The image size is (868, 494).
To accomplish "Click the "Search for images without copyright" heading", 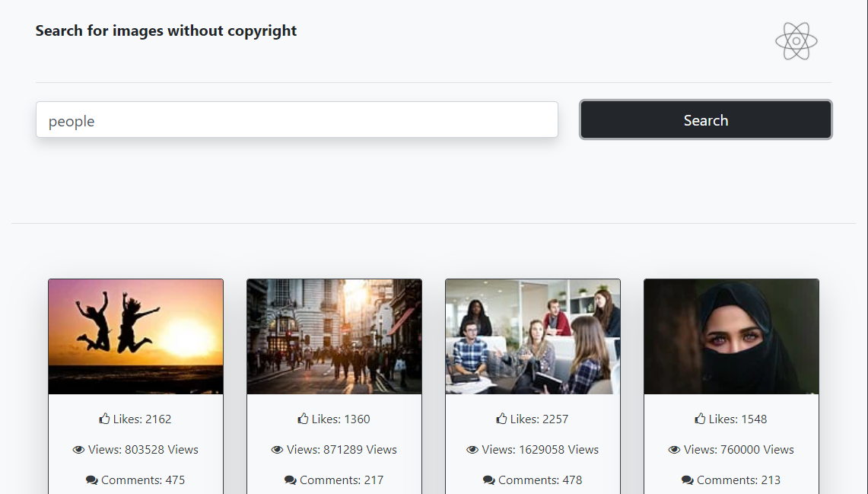I will [166, 31].
